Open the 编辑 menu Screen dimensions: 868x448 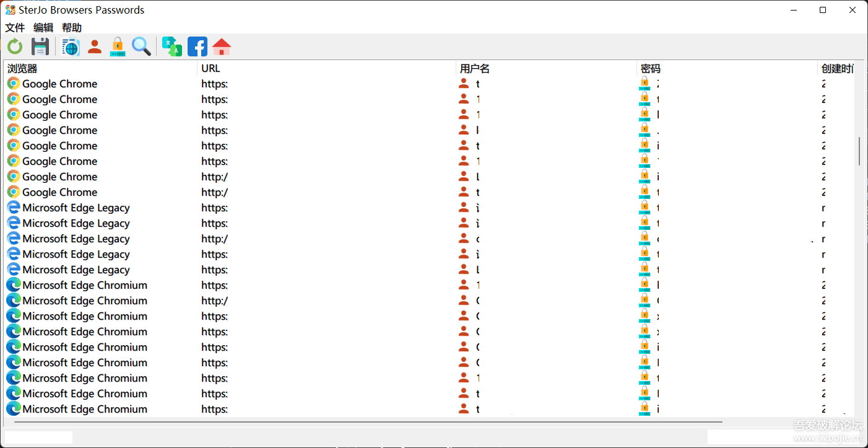coord(43,27)
